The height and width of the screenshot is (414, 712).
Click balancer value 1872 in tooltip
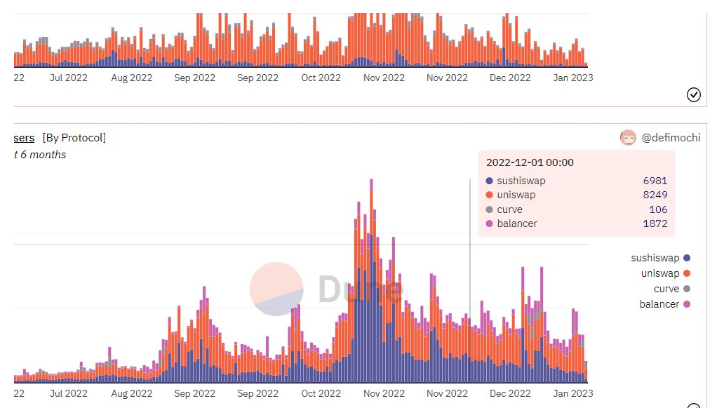pos(655,223)
